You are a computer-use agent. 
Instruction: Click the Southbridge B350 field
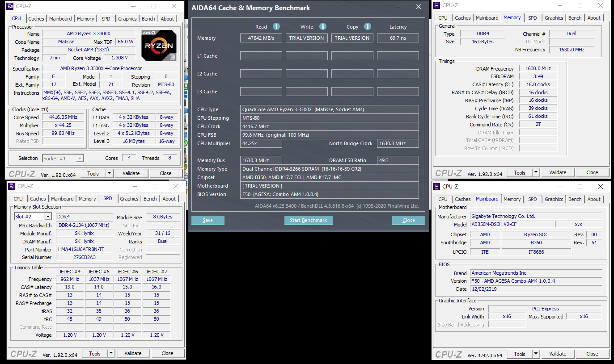point(536,243)
